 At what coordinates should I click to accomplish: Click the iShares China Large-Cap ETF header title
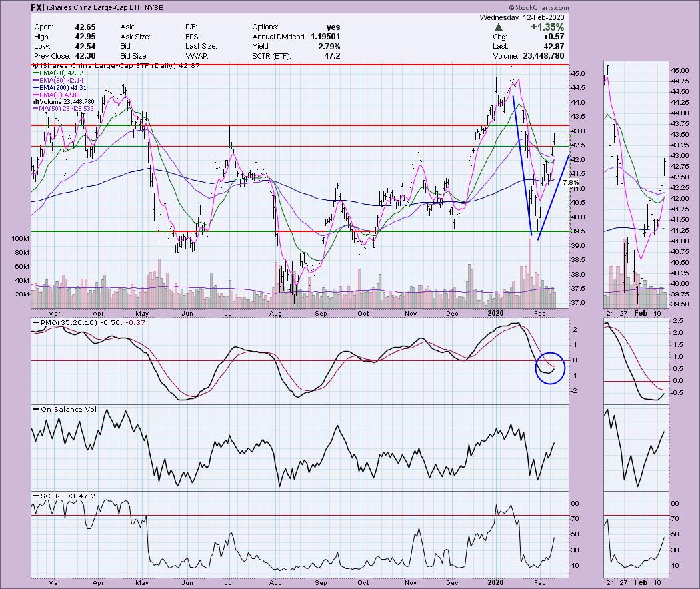94,7
